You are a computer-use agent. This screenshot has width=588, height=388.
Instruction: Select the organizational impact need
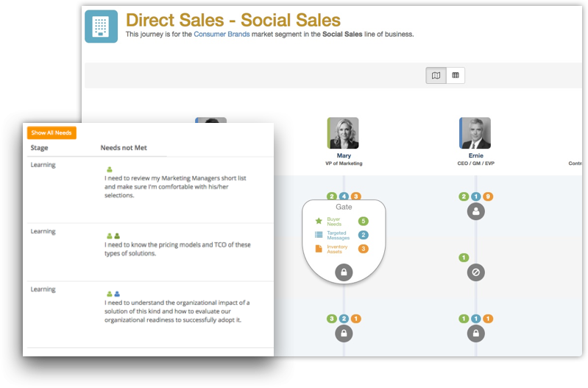(x=177, y=311)
